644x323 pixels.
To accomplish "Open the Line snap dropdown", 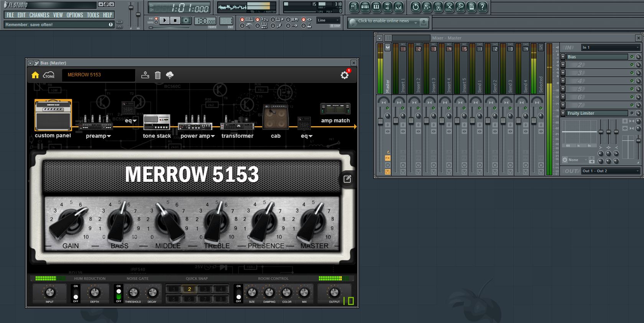I will 328,20.
